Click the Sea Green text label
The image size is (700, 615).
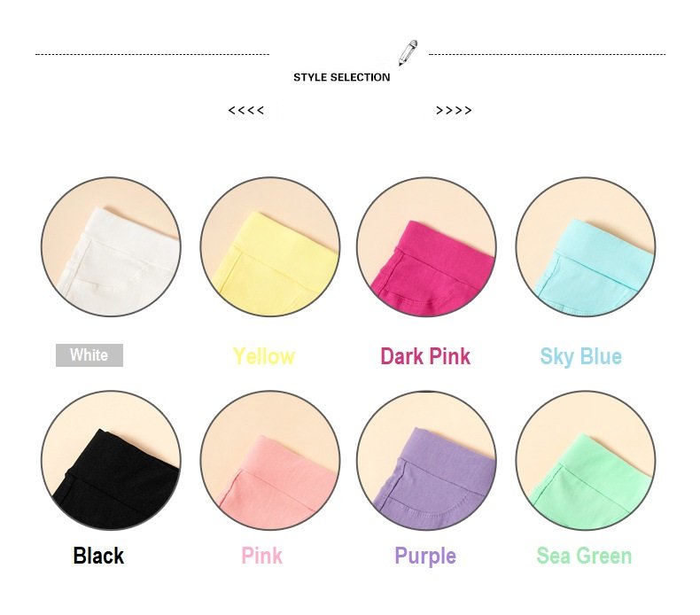(x=585, y=556)
